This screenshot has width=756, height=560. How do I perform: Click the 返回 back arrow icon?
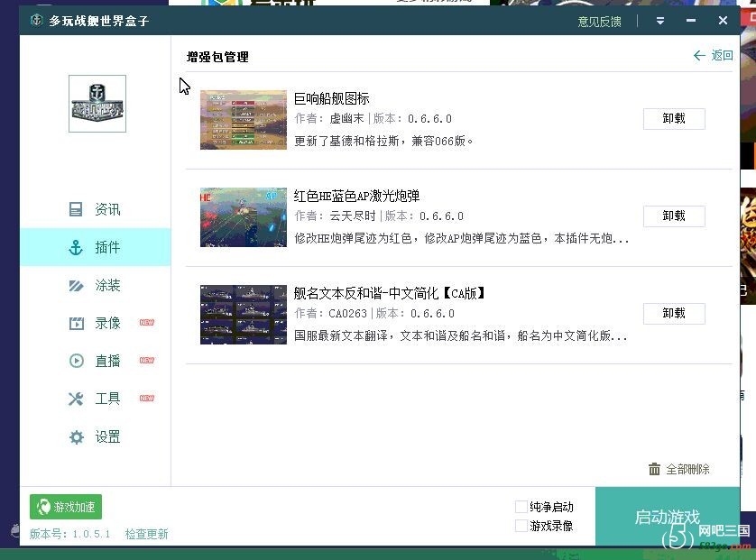pyautogui.click(x=699, y=55)
